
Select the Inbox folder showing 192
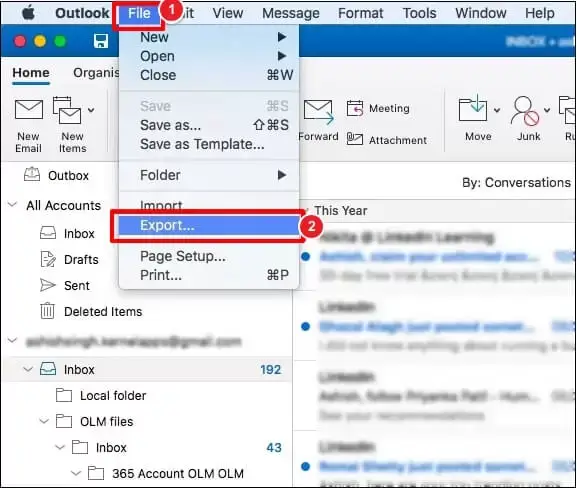[147, 369]
